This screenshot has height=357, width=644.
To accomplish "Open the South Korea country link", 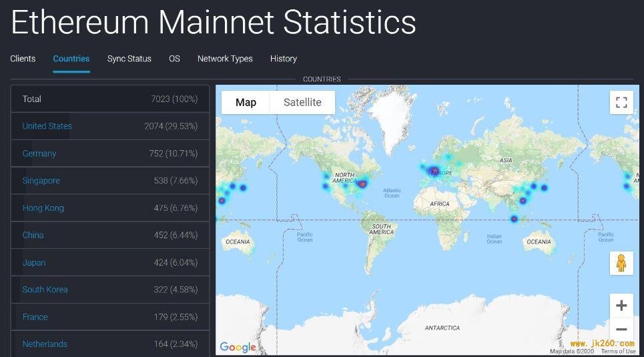I will click(x=45, y=290).
